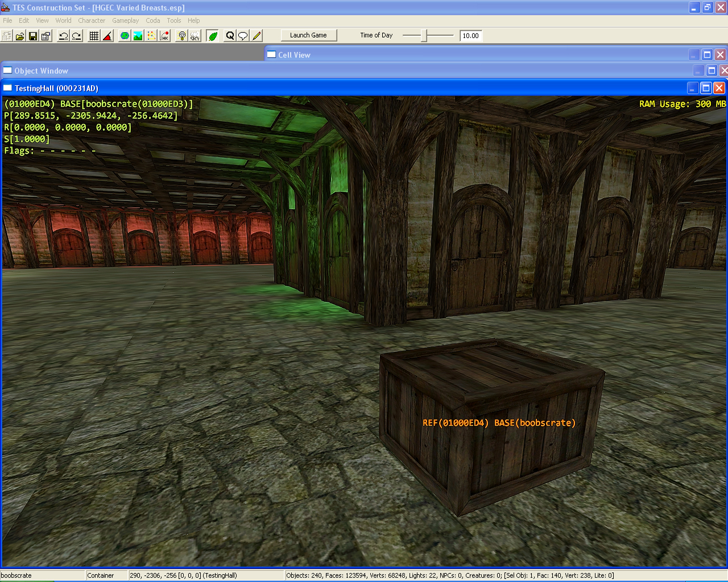Screen dimensions: 728x582
Task: Open the Character menu
Action: click(92, 20)
